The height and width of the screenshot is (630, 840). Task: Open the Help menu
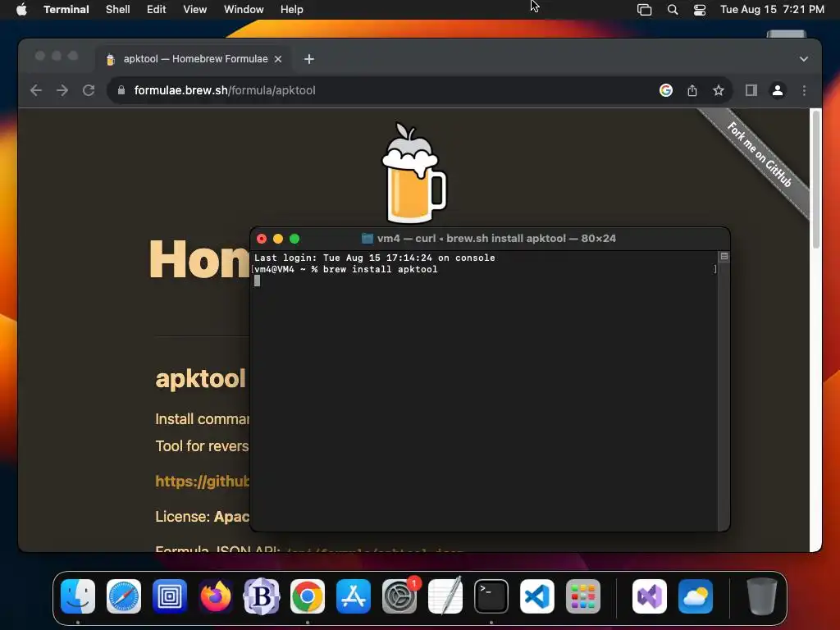click(x=292, y=9)
